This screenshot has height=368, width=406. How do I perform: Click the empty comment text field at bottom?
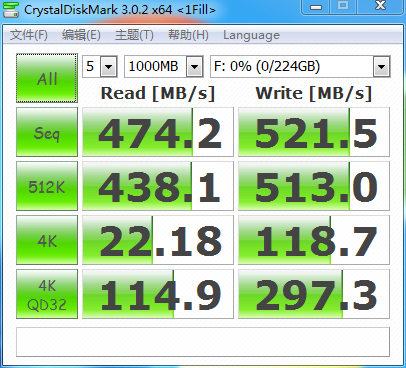coord(203,342)
